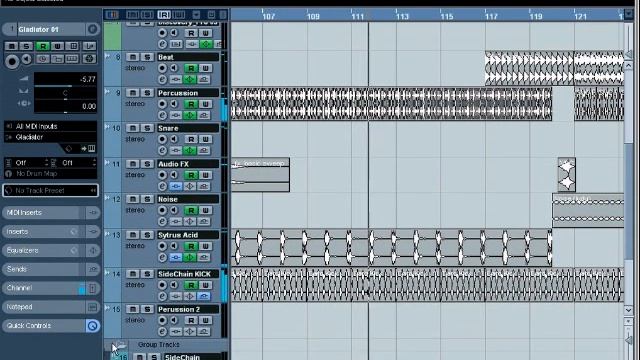The width and height of the screenshot is (640, 360).
Task: Click the inspector Record Enable button
Action: click(x=12, y=61)
